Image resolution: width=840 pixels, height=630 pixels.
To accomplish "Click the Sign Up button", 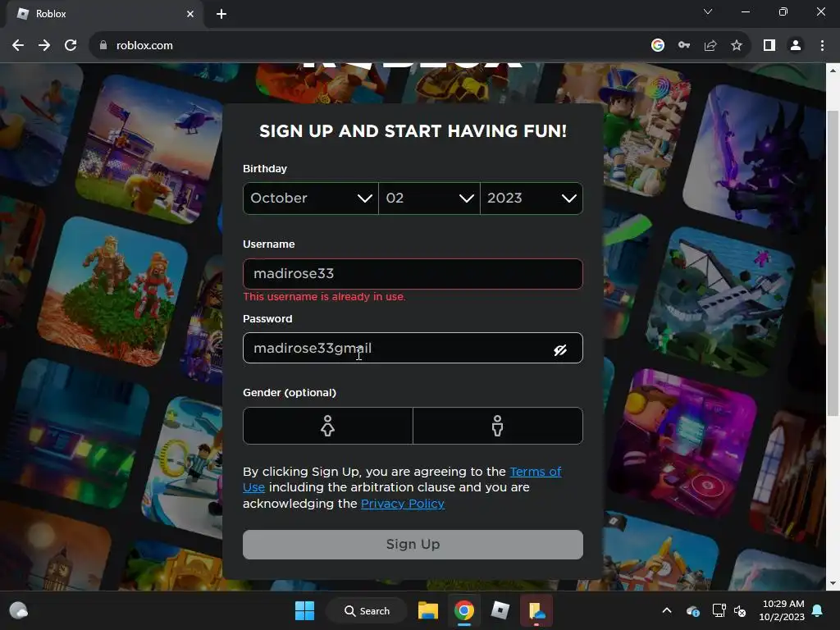I will point(413,545).
